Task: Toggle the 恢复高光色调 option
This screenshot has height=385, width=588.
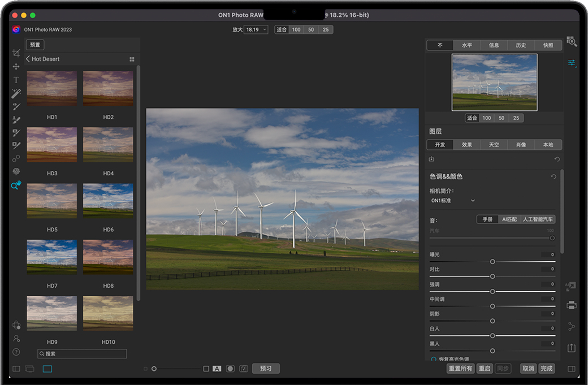Action: (x=434, y=359)
